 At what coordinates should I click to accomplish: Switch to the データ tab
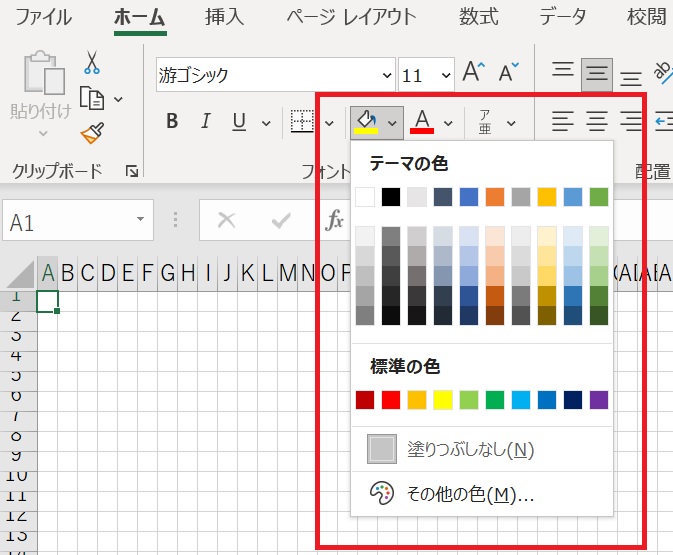(x=563, y=17)
